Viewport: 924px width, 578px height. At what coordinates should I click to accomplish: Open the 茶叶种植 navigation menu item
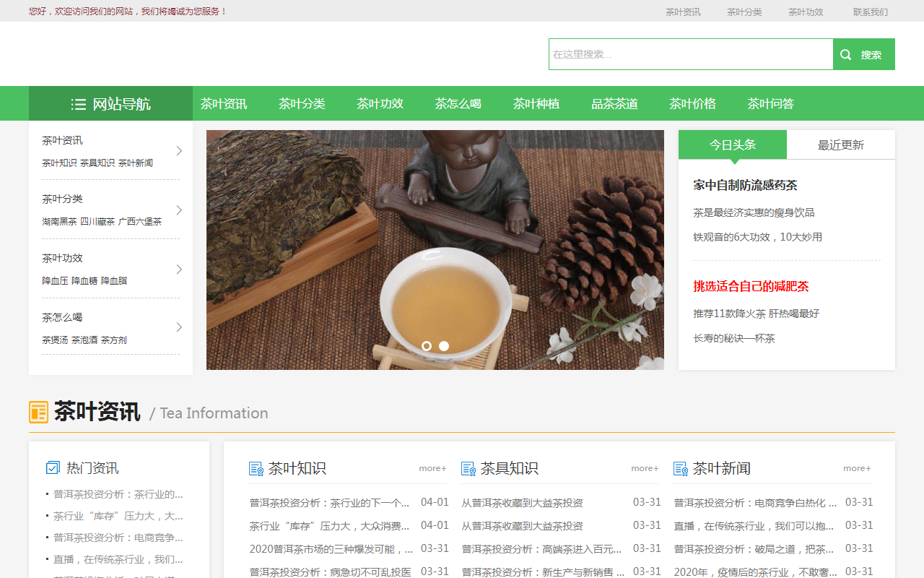click(536, 103)
